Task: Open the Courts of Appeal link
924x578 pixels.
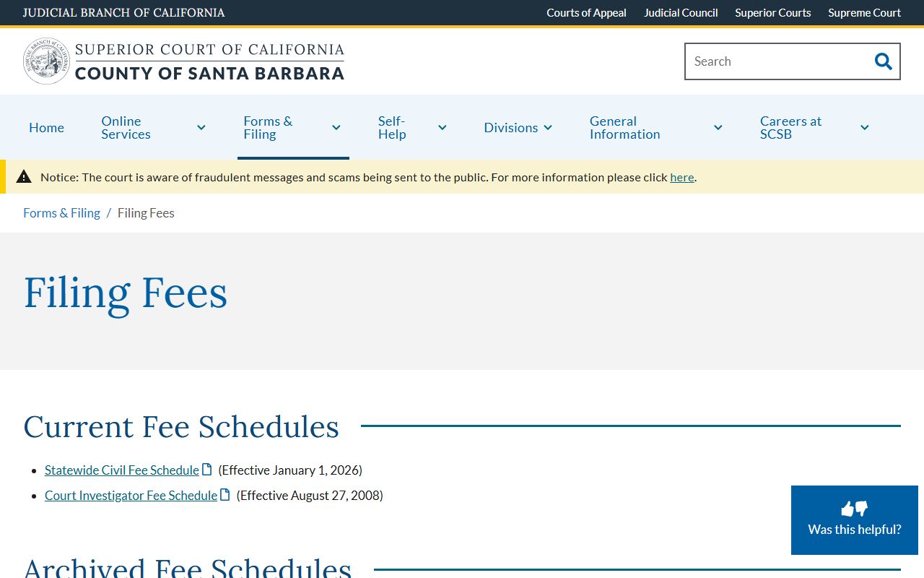Action: (586, 13)
